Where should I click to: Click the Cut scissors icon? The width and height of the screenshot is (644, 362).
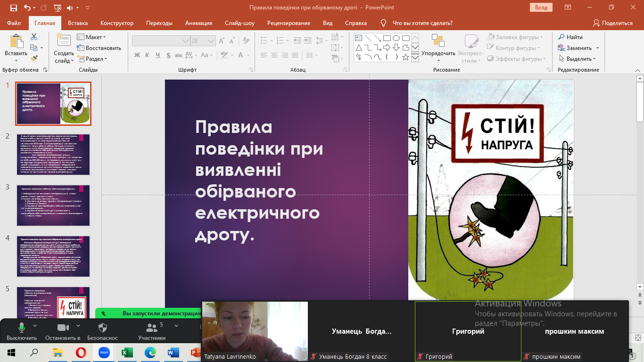(x=34, y=37)
